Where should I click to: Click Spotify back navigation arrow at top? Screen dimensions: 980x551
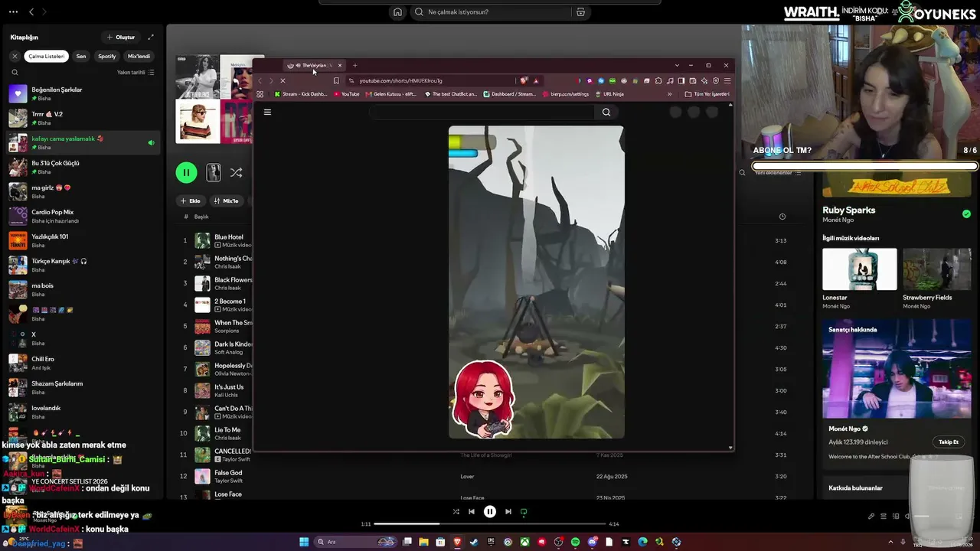31,12
